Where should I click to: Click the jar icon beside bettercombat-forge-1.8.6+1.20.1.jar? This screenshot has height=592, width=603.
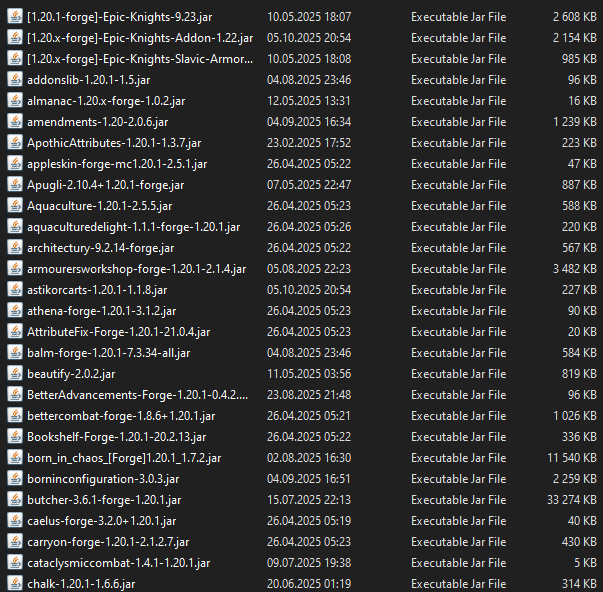pos(15,416)
